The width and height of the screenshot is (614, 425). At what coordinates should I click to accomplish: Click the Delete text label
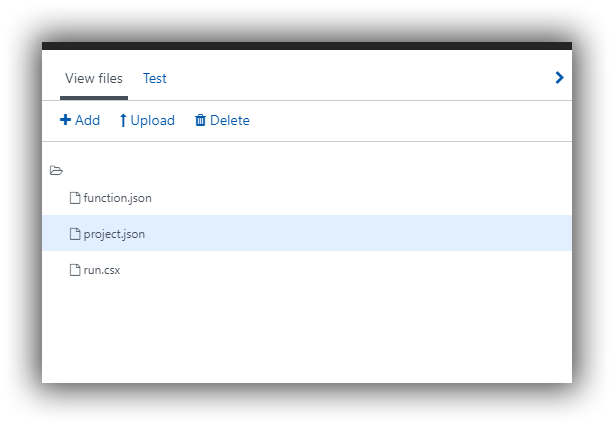coord(230,120)
